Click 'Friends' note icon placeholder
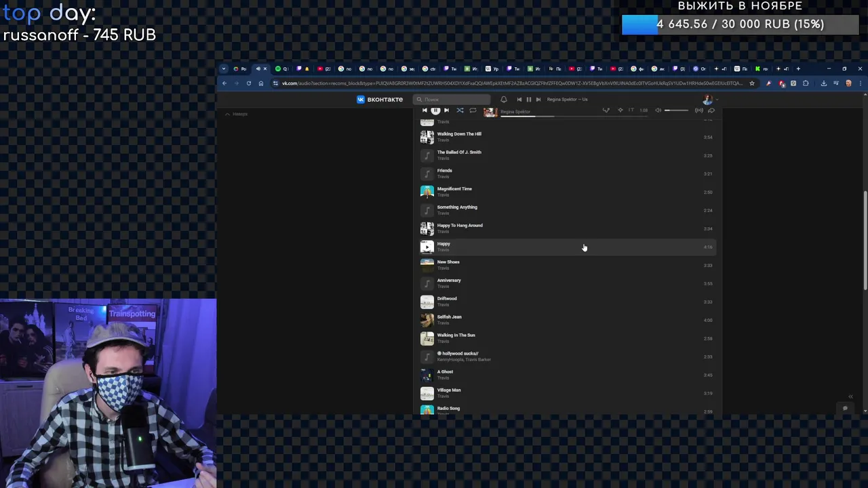 pos(427,174)
